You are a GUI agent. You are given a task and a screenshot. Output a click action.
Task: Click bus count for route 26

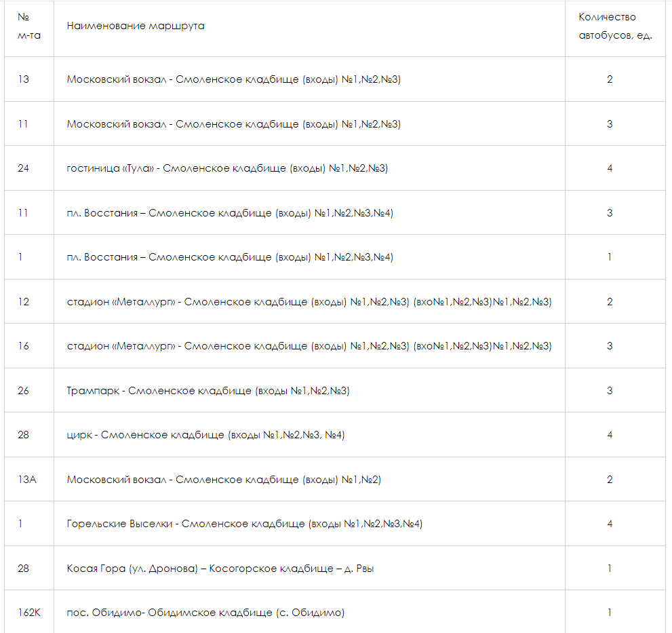(x=610, y=391)
